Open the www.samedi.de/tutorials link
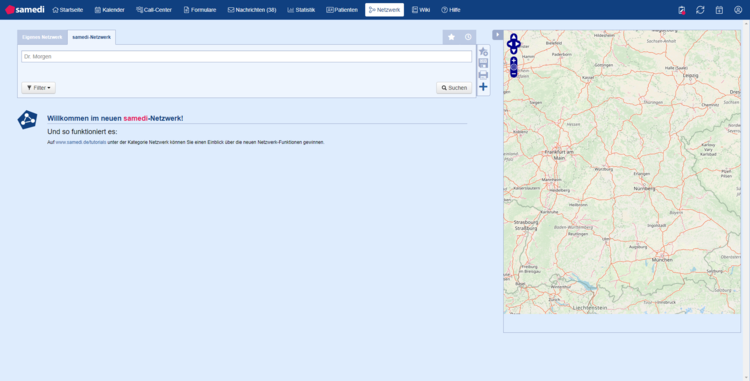This screenshot has height=381, width=750. click(x=81, y=142)
